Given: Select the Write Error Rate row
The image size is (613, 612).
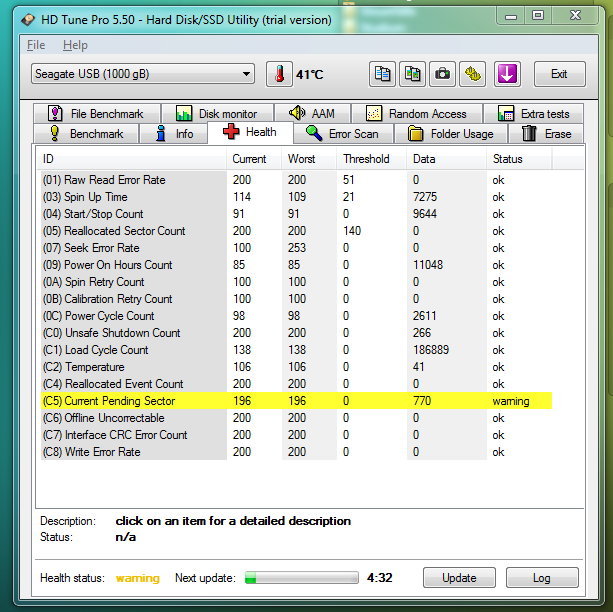Looking at the screenshot, I should 296,452.
